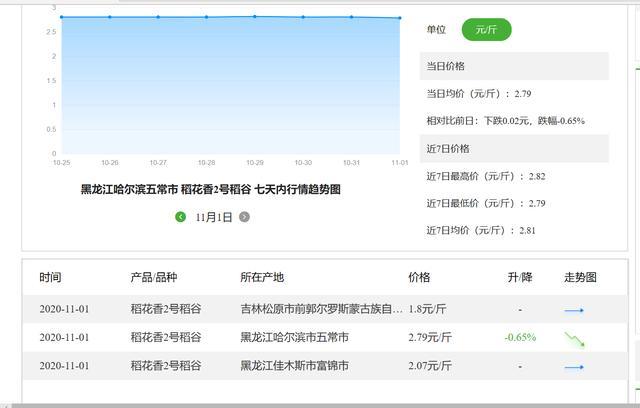The image size is (640, 408).
Task: Open trend chart icon for 五常市 row
Action: click(574, 338)
